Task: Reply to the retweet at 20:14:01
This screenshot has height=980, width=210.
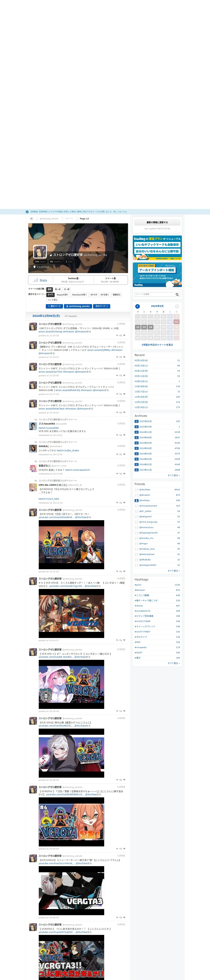Action: pos(117,435)
